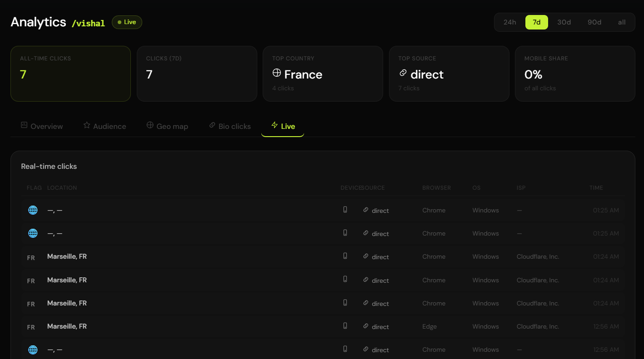Select the Live tab
This screenshot has width=644, height=359.
(283, 126)
